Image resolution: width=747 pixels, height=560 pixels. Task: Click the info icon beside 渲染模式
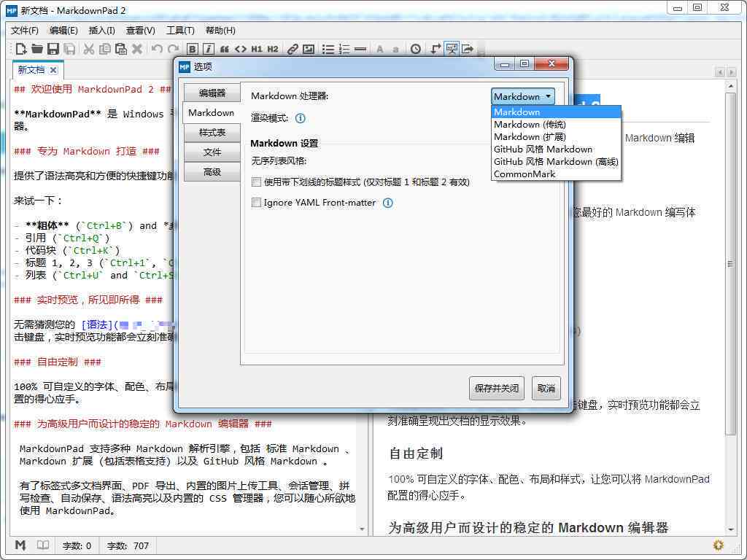pos(300,118)
